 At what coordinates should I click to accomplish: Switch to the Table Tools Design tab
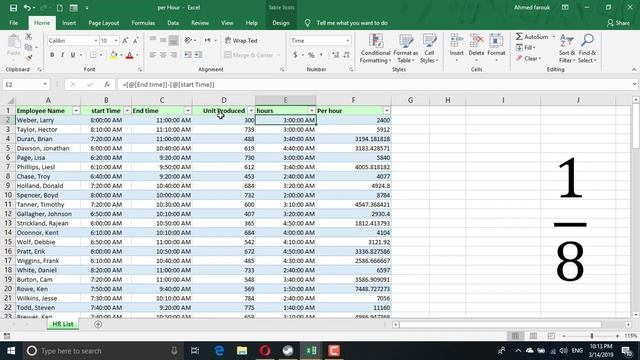281,23
